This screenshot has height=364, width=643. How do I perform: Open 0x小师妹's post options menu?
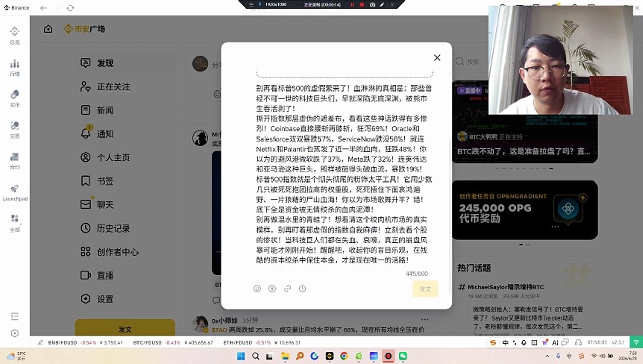tap(425, 320)
